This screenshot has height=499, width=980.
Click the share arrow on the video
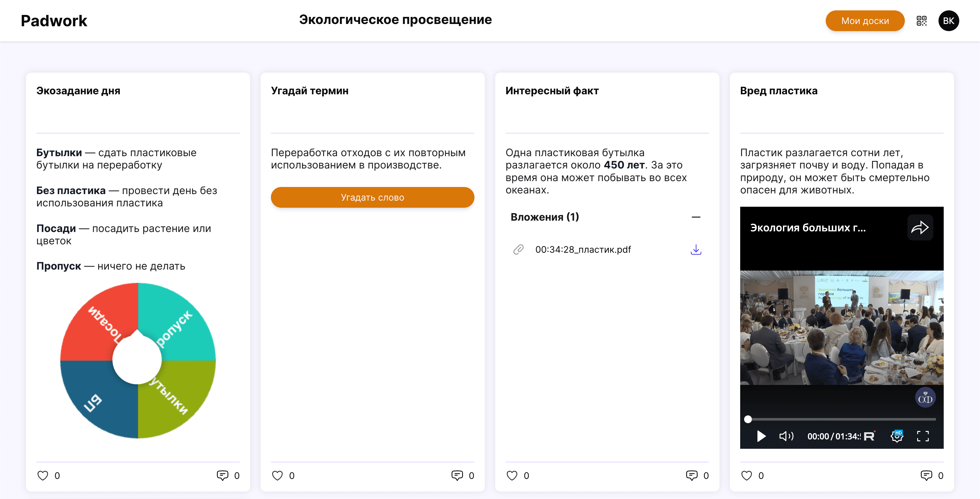[x=919, y=227]
